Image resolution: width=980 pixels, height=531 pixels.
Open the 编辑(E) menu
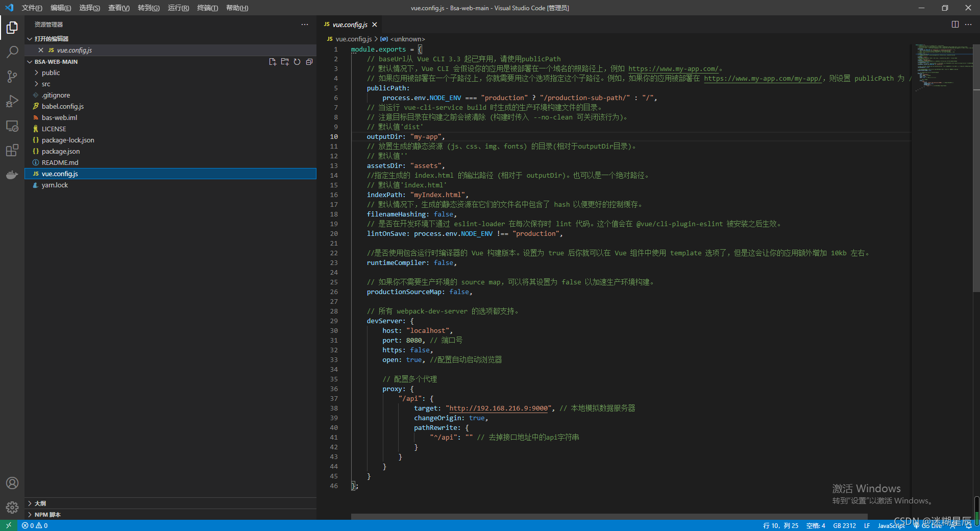point(61,8)
